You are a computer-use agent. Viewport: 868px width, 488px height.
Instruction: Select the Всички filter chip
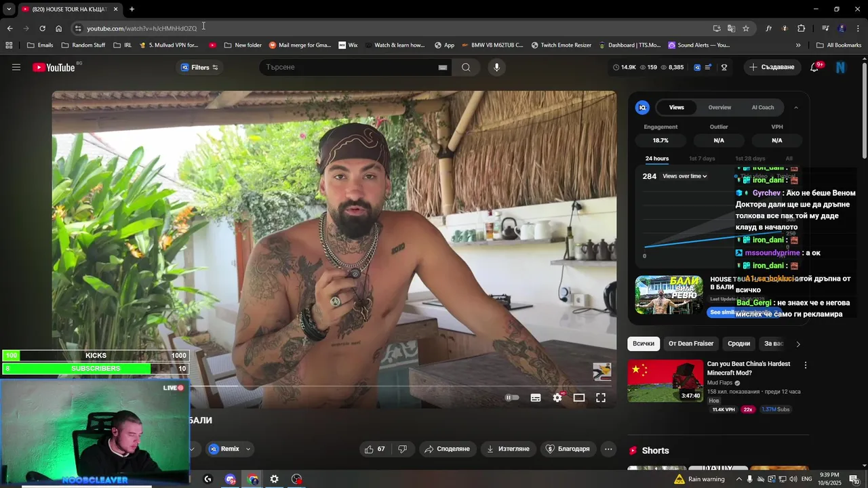pos(644,344)
